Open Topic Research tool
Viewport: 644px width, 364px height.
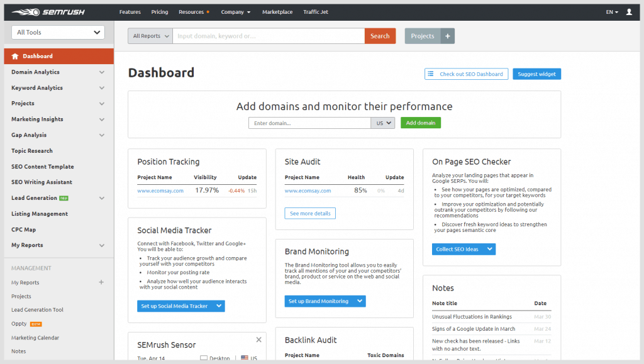[32, 151]
